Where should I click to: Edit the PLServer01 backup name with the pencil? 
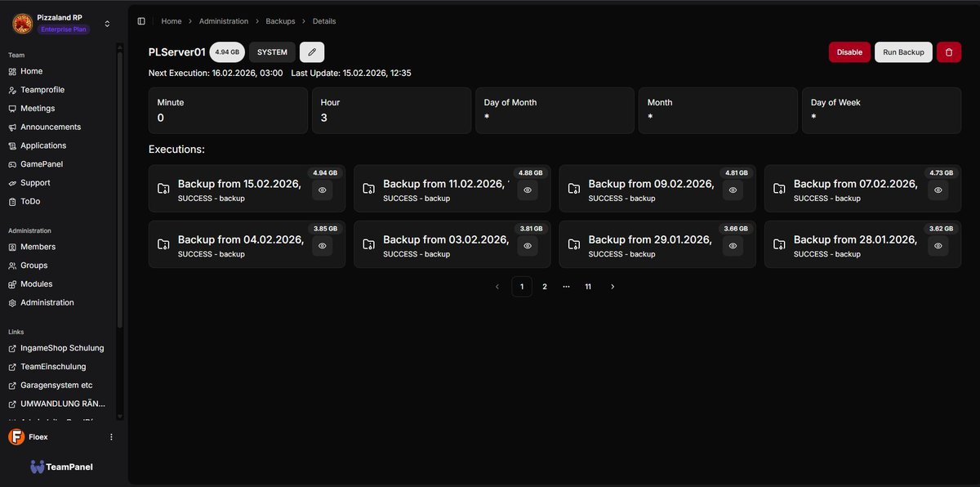coord(311,51)
